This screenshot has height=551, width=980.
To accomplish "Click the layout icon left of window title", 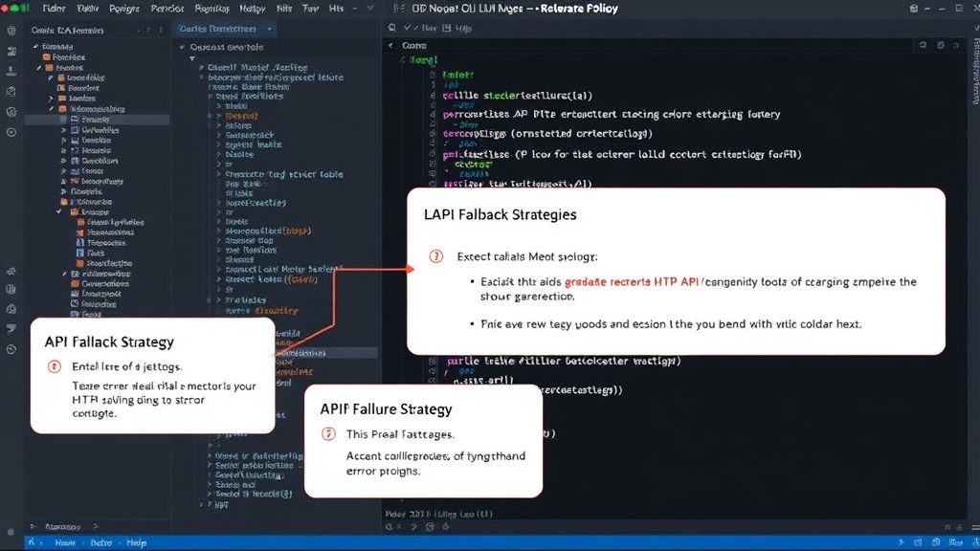I will 399,9.
